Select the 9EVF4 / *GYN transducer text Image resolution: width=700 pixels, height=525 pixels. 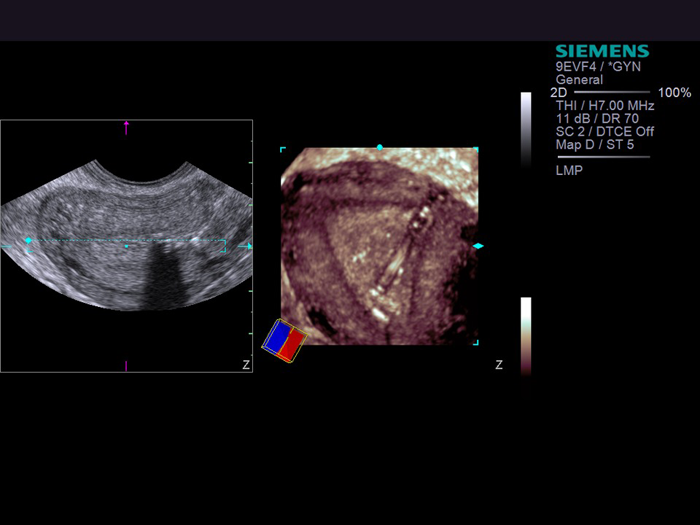click(x=598, y=67)
